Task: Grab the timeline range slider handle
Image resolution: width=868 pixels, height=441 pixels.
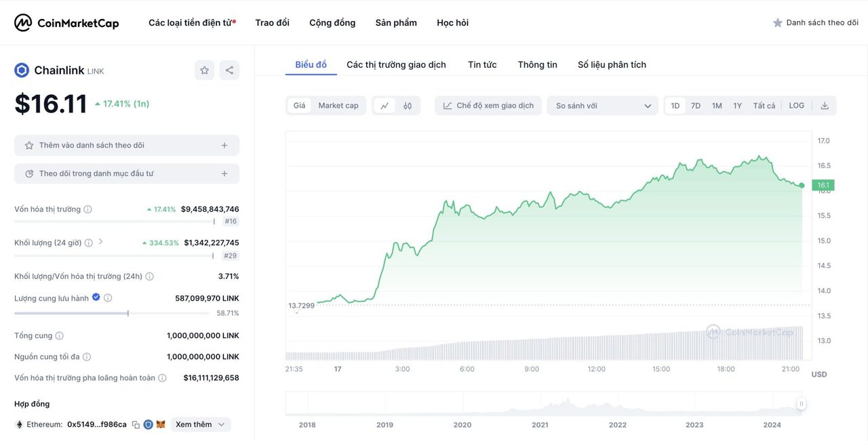Action: point(801,404)
